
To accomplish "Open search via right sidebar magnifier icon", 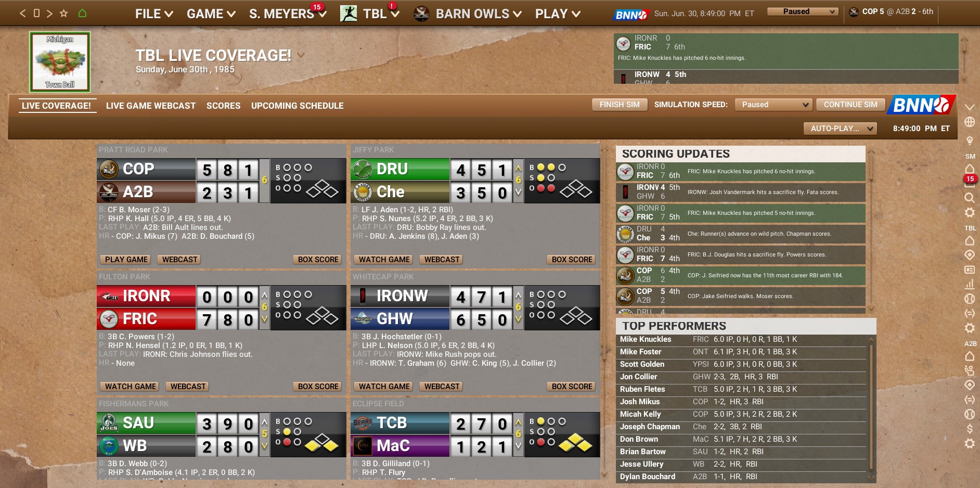I will pyautogui.click(x=969, y=198).
